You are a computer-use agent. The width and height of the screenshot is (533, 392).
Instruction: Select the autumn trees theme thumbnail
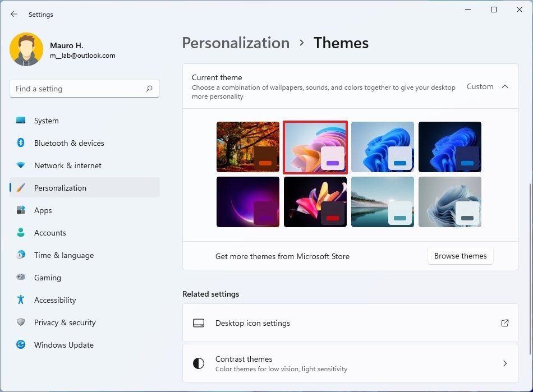click(247, 146)
